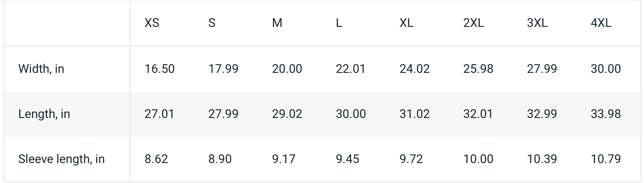Select the 4XL size column header
This screenshot has width=644, height=183.
click(601, 23)
